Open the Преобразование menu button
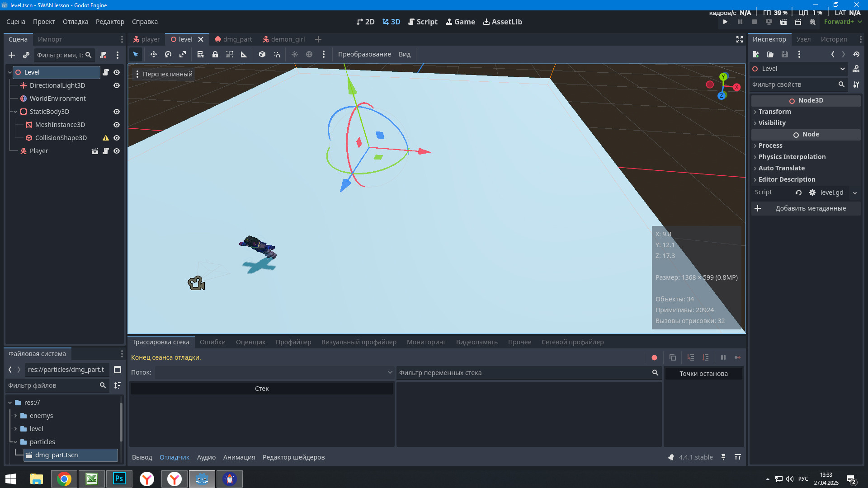The width and height of the screenshot is (868, 488). click(x=364, y=54)
